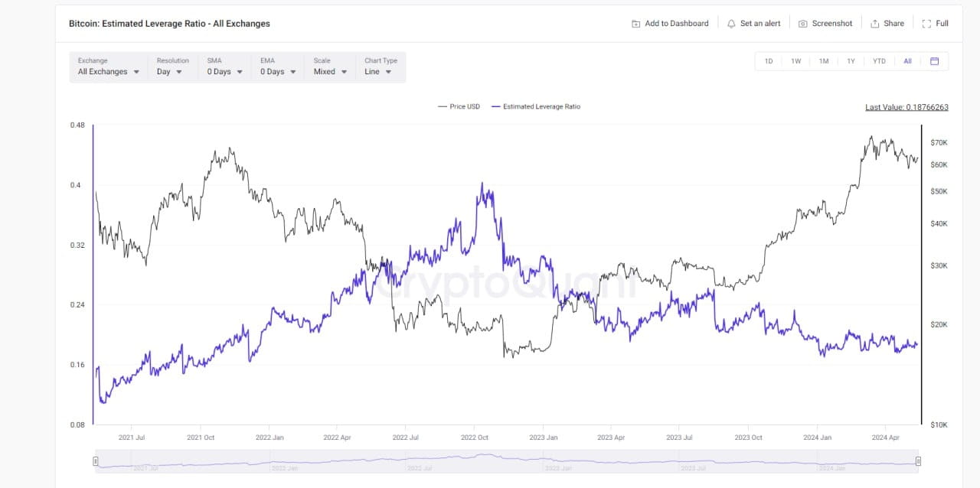Click the right handle of range slider
The width and height of the screenshot is (980, 488).
click(x=918, y=461)
